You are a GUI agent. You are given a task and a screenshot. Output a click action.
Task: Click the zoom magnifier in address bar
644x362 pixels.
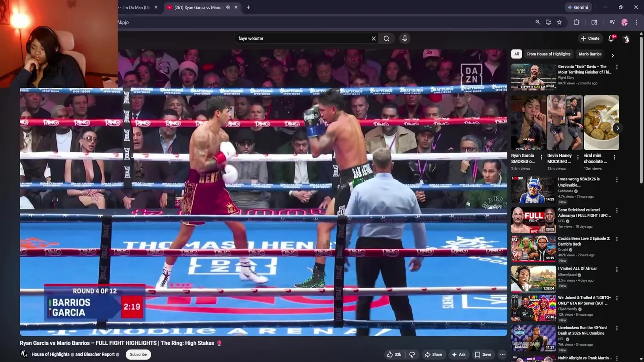[537, 22]
